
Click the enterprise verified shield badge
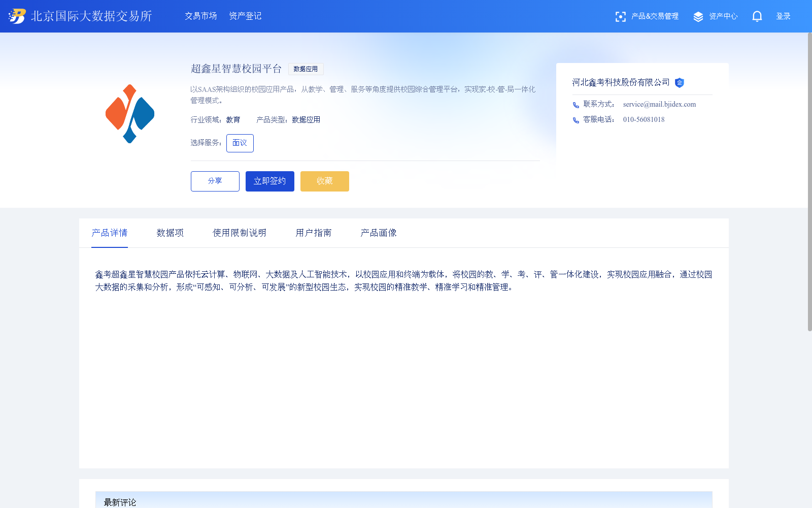[x=680, y=83]
